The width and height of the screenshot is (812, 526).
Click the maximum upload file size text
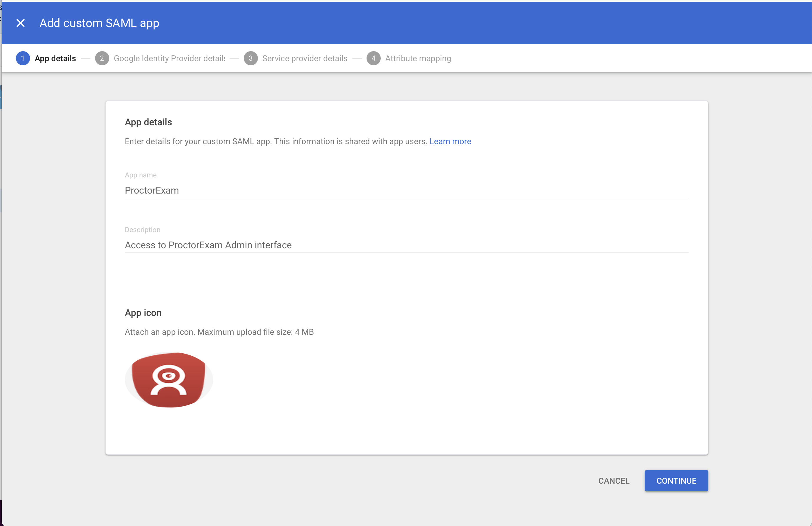256,332
